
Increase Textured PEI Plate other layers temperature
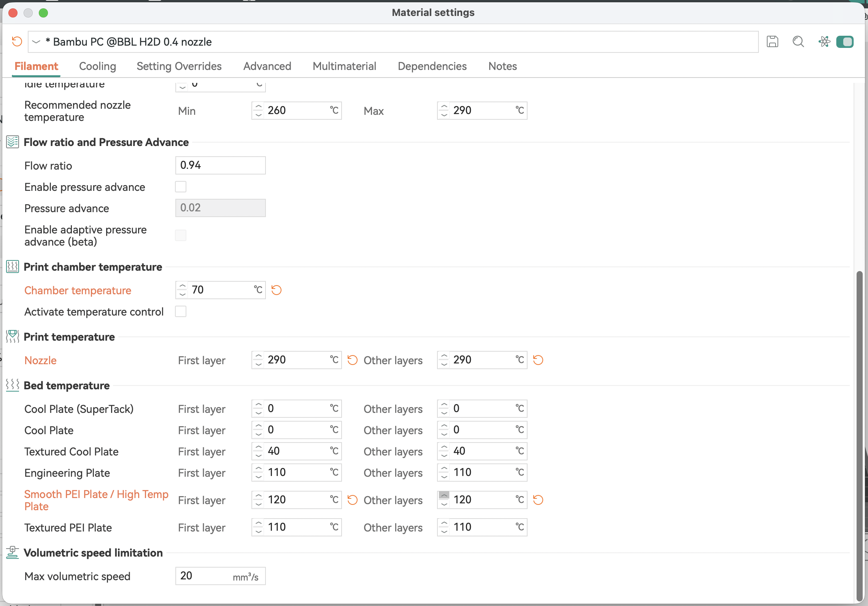click(x=444, y=523)
